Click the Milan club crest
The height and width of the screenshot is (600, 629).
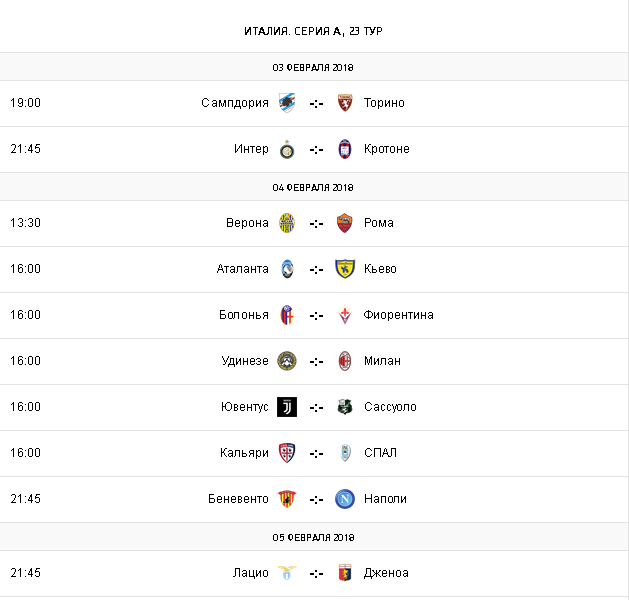pos(345,361)
